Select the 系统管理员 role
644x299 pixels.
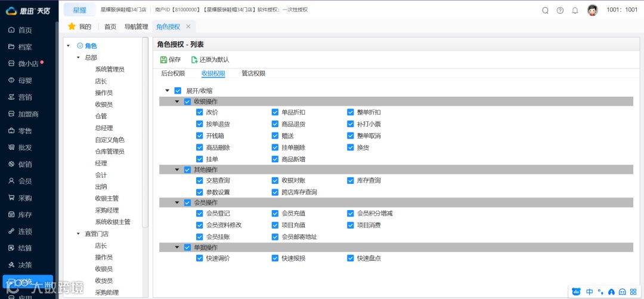pyautogui.click(x=110, y=69)
